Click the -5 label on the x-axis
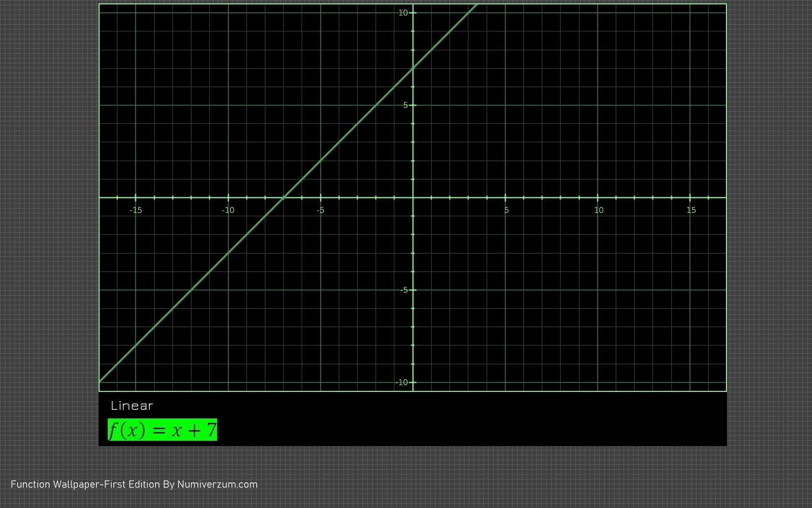This screenshot has width=812, height=508. click(x=320, y=210)
